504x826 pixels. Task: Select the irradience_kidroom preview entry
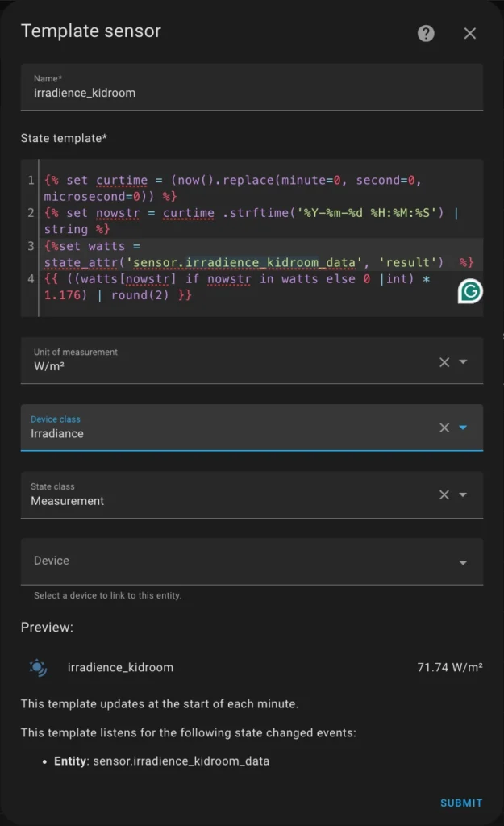tap(252, 667)
